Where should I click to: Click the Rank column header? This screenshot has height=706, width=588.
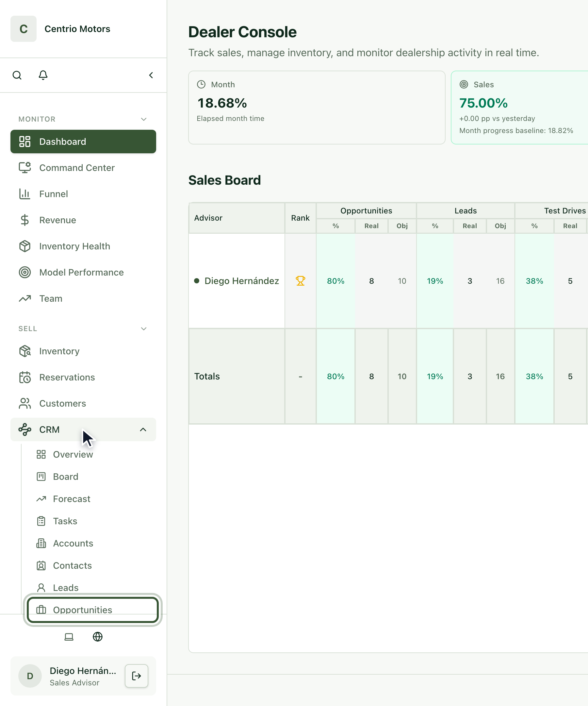pyautogui.click(x=301, y=218)
